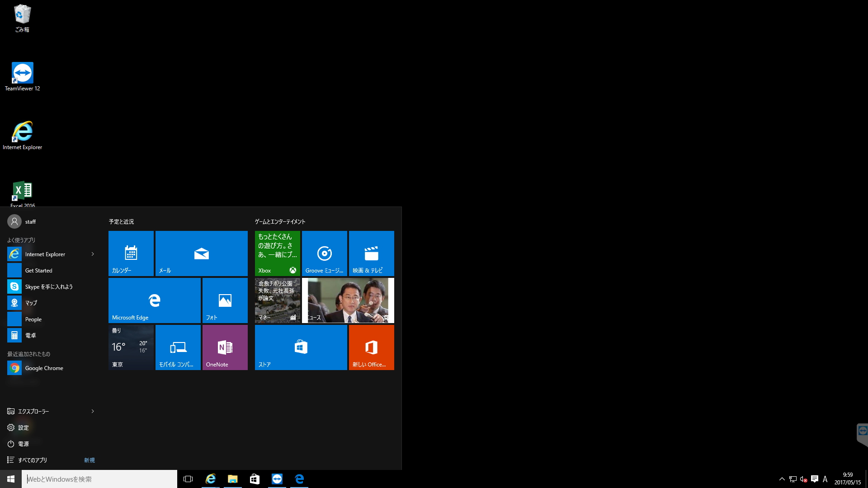Open the staff user account menu
This screenshot has width=868, height=488.
click(22, 221)
